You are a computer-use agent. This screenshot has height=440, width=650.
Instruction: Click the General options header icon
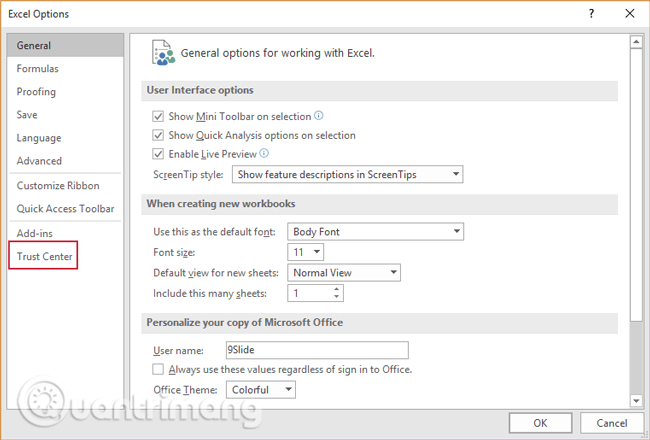[x=163, y=52]
